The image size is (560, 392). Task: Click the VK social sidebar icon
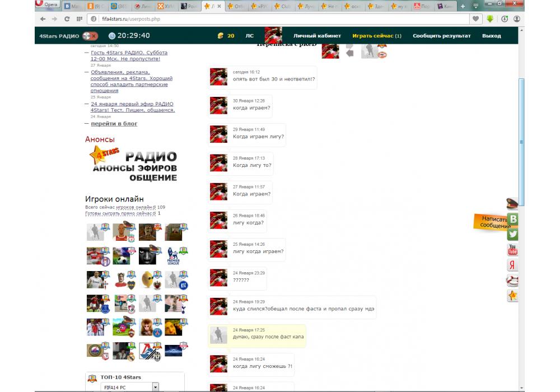coord(512,219)
